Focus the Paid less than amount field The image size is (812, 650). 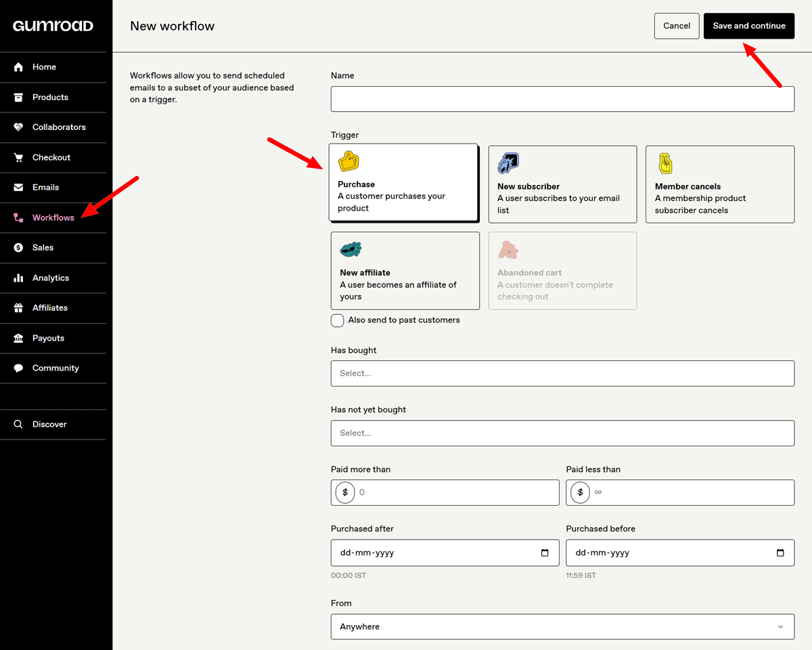[680, 492]
